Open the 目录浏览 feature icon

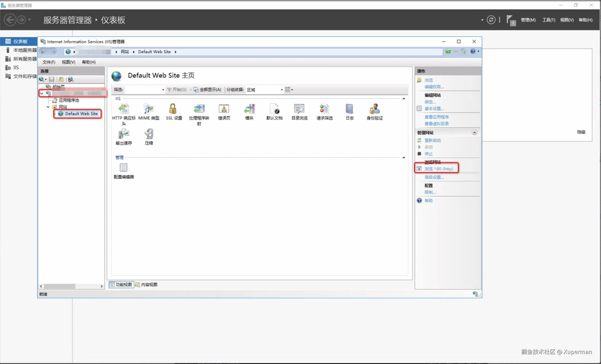(x=299, y=111)
